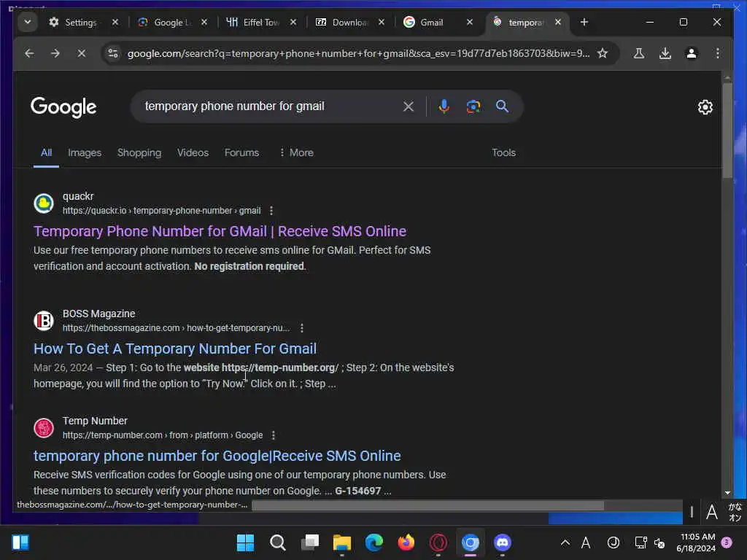Launch Microsoft Edge from the taskbar
This screenshot has height=560, width=747.
click(374, 542)
